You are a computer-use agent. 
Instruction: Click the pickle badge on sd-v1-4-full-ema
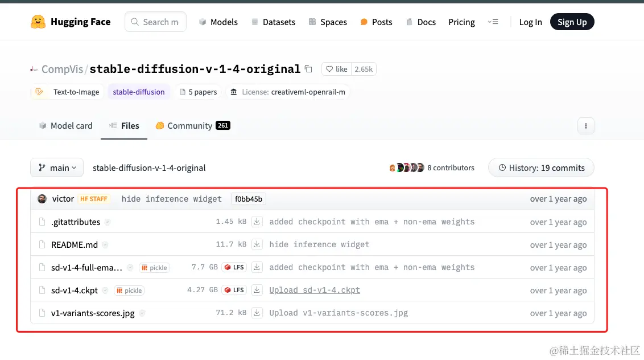click(154, 268)
